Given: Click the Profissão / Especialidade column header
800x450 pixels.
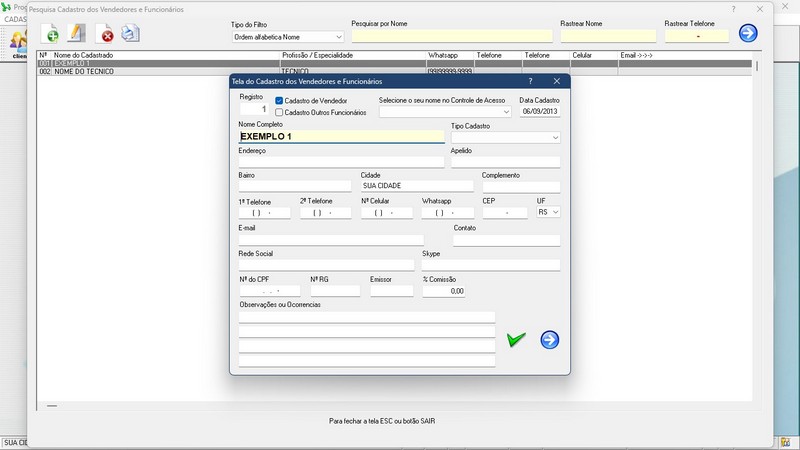Looking at the screenshot, I should (x=320, y=55).
